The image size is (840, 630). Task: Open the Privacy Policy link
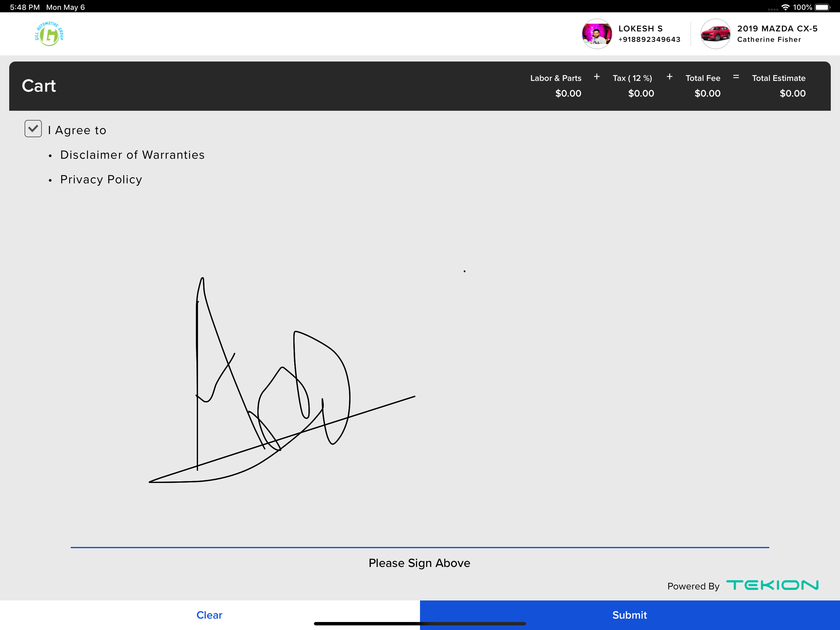click(101, 179)
